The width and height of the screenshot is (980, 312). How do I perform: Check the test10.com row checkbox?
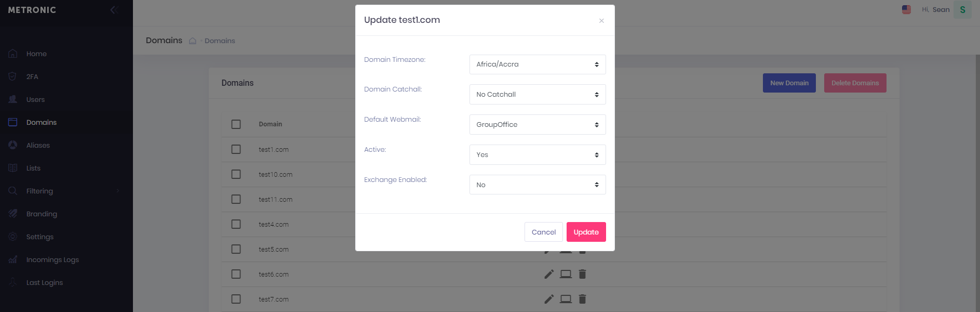(236, 174)
